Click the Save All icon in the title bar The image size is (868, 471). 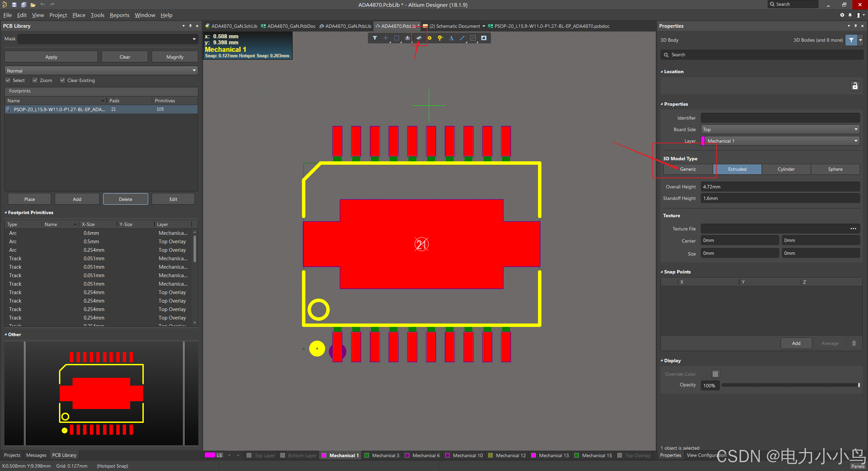pyautogui.click(x=24, y=5)
